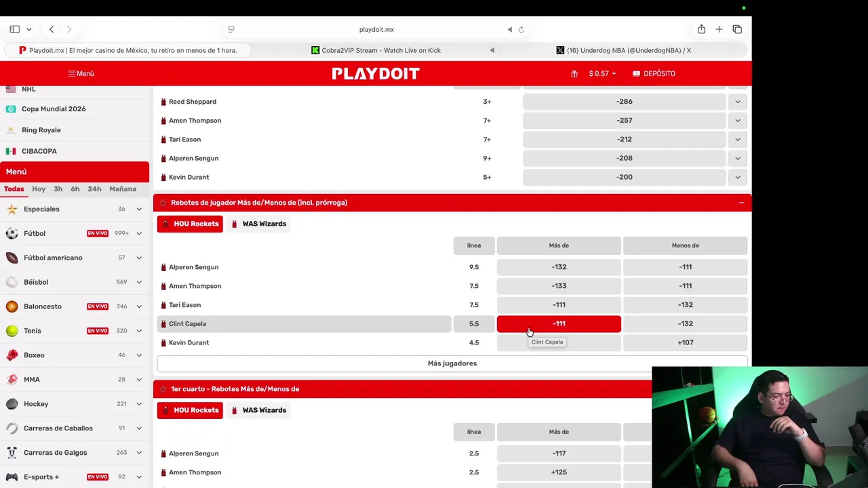Image resolution: width=868 pixels, height=488 pixels.
Task: Pick 1er cuarto Amen Thompson +125
Action: pos(559,472)
